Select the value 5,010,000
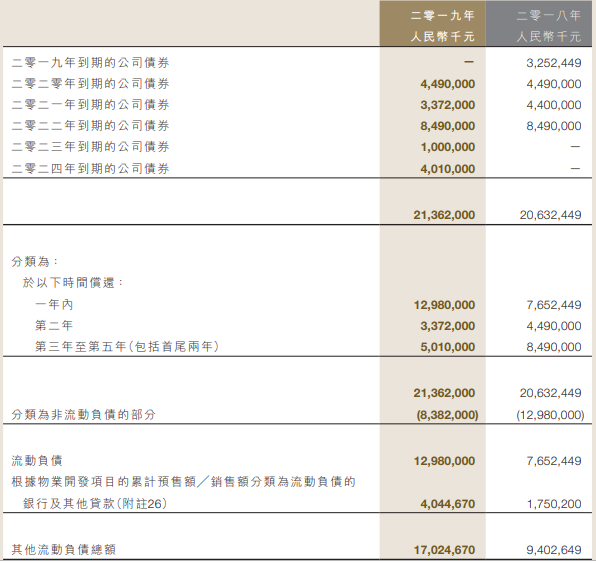This screenshot has height=563, width=596. pos(447,347)
